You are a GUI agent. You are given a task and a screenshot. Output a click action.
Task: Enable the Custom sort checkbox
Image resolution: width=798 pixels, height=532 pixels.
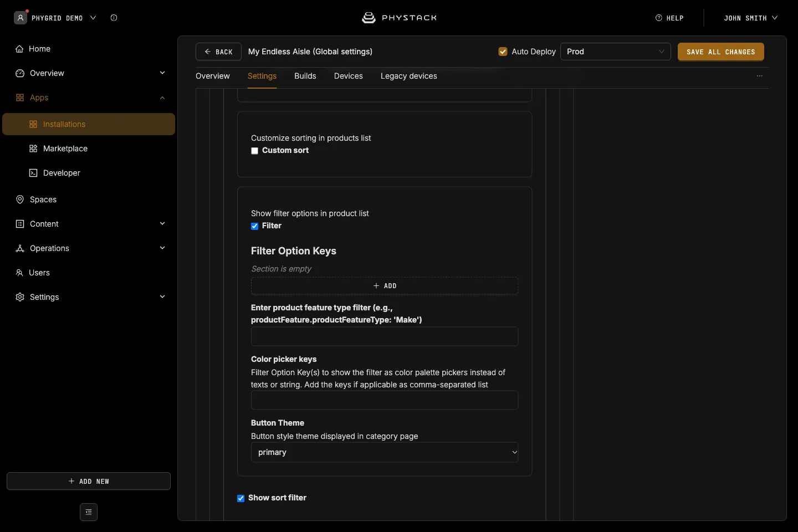(x=255, y=151)
